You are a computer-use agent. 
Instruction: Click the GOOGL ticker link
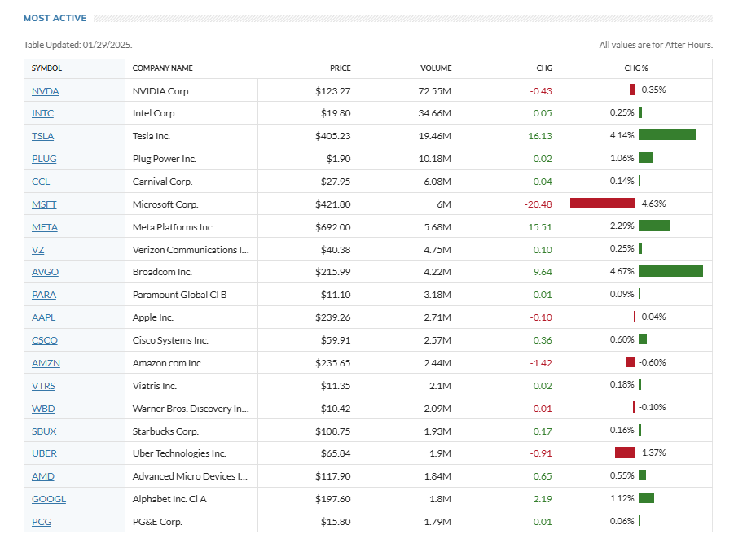click(49, 499)
